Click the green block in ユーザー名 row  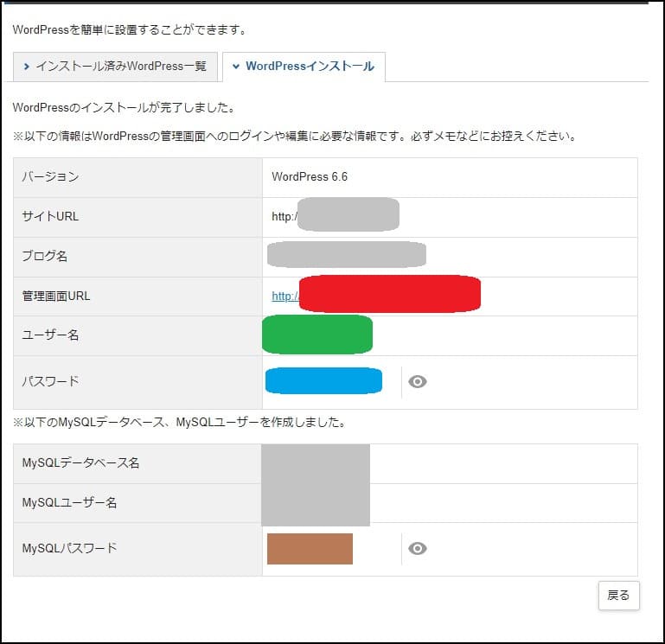click(x=317, y=335)
